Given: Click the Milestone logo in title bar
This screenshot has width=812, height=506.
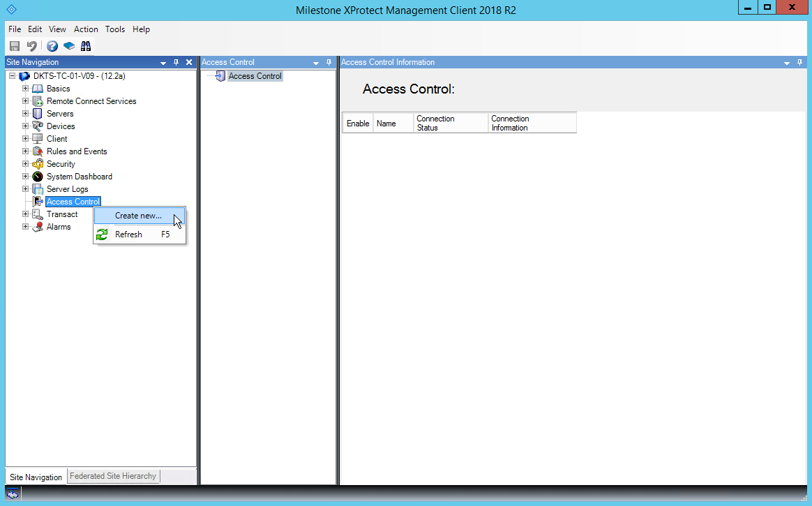Looking at the screenshot, I should (x=11, y=9).
